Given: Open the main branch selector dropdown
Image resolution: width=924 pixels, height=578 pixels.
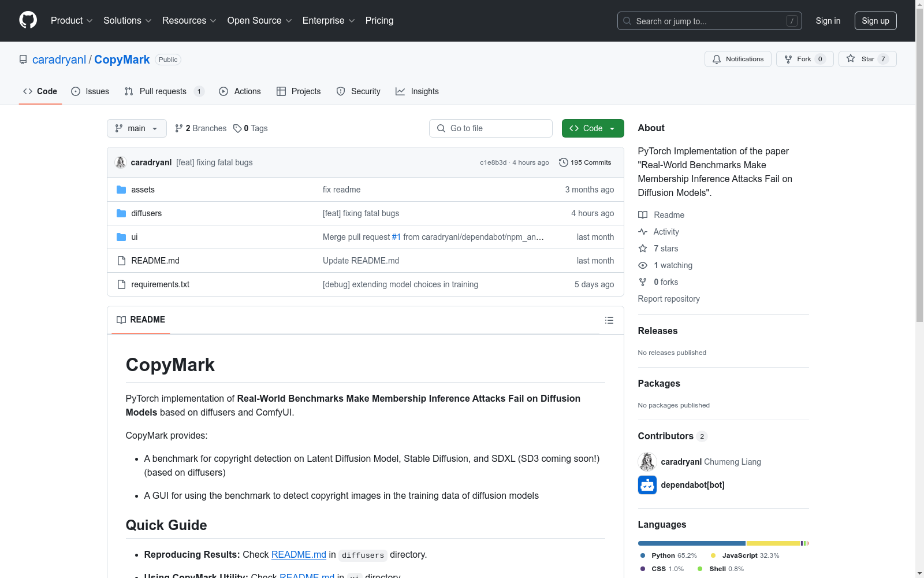Looking at the screenshot, I should click(x=137, y=128).
